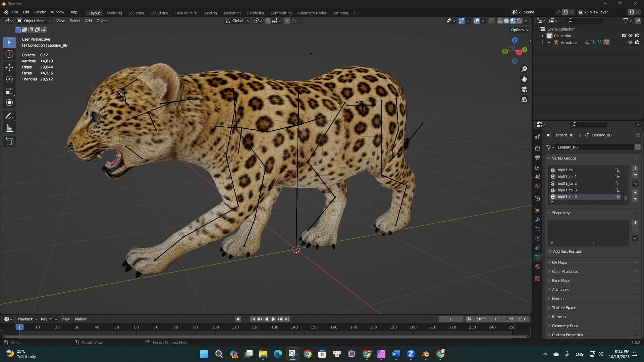The width and height of the screenshot is (644, 362).
Task: Switch to Sculpting workspace tab
Action: (x=136, y=13)
